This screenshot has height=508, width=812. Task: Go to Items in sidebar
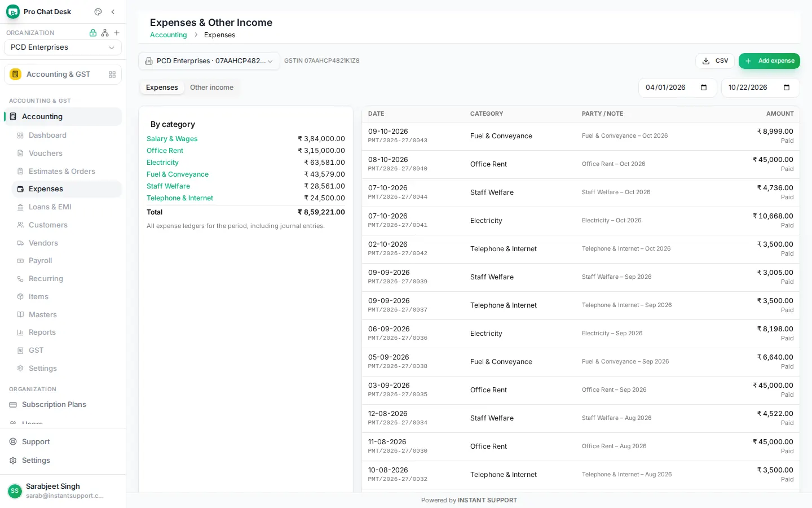[67, 297]
